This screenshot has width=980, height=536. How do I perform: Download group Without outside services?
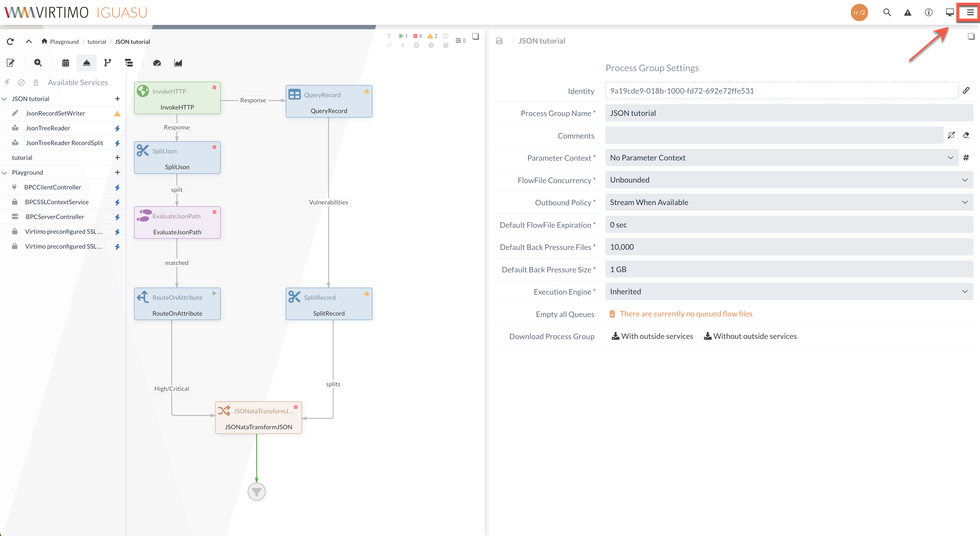pyautogui.click(x=750, y=336)
